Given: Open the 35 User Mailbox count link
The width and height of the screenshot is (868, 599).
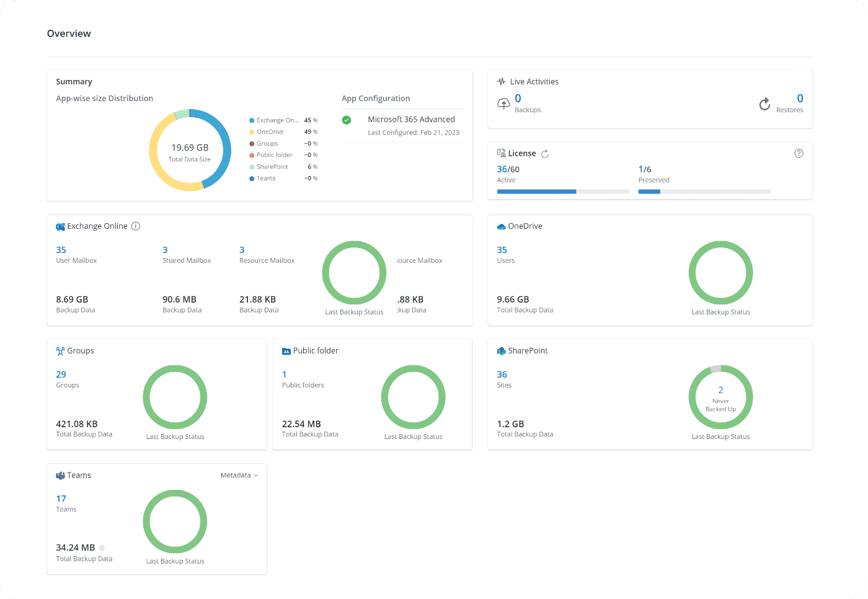Looking at the screenshot, I should pyautogui.click(x=61, y=250).
